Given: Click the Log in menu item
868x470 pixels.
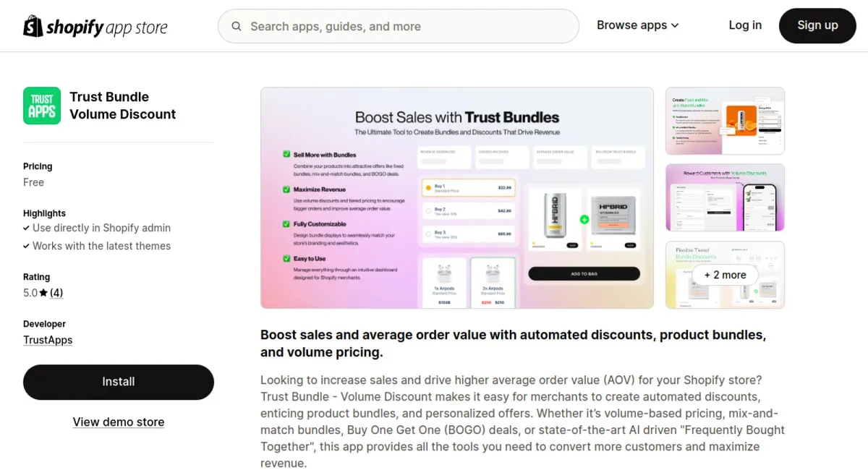Looking at the screenshot, I should pos(745,25).
